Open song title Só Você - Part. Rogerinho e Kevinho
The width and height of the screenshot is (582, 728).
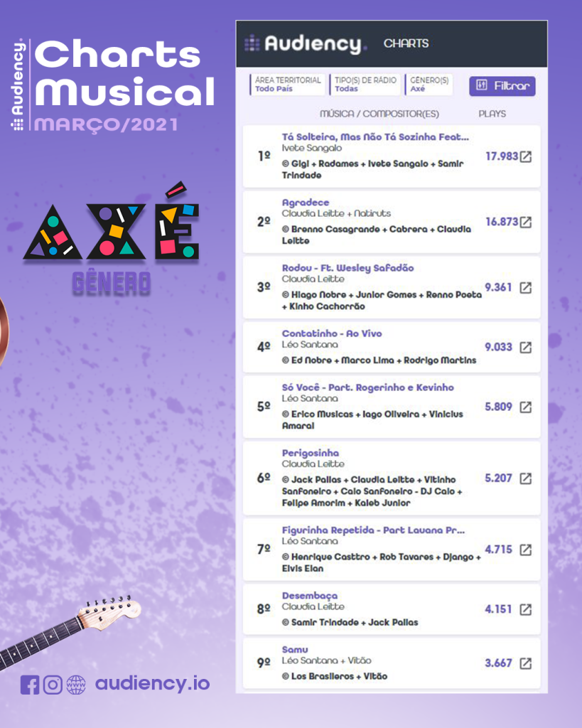point(367,387)
